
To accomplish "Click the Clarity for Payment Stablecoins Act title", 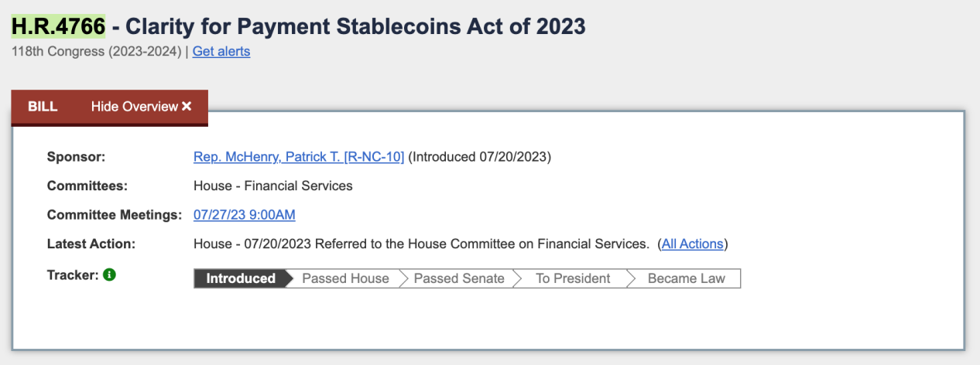I will [x=355, y=26].
